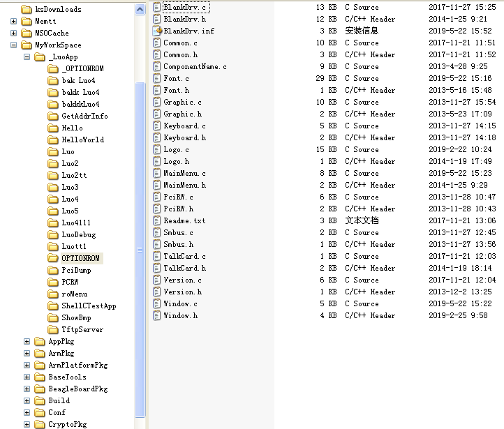This screenshot has height=429, width=504.
Task: Click the Graphic.h file icon
Action: click(x=156, y=114)
